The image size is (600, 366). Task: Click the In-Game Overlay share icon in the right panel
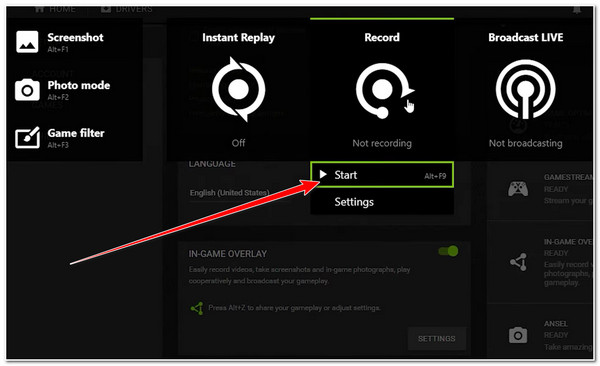coord(518,262)
